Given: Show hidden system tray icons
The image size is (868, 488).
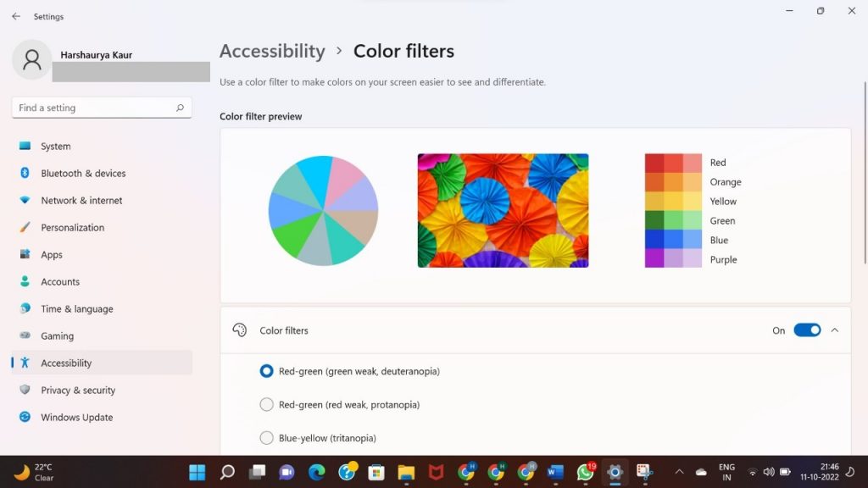Looking at the screenshot, I should tap(679, 472).
